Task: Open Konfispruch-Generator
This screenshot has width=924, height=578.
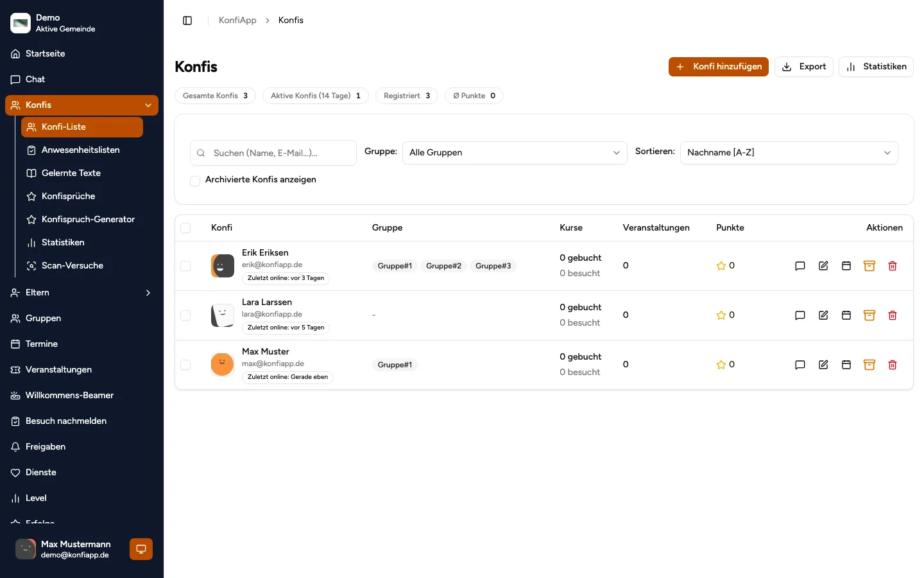Action: coord(82,220)
